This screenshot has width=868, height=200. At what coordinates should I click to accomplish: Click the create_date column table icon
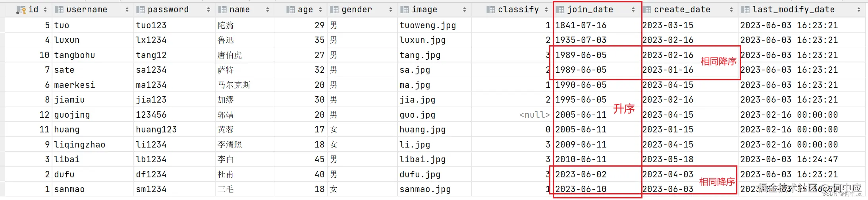click(x=647, y=10)
